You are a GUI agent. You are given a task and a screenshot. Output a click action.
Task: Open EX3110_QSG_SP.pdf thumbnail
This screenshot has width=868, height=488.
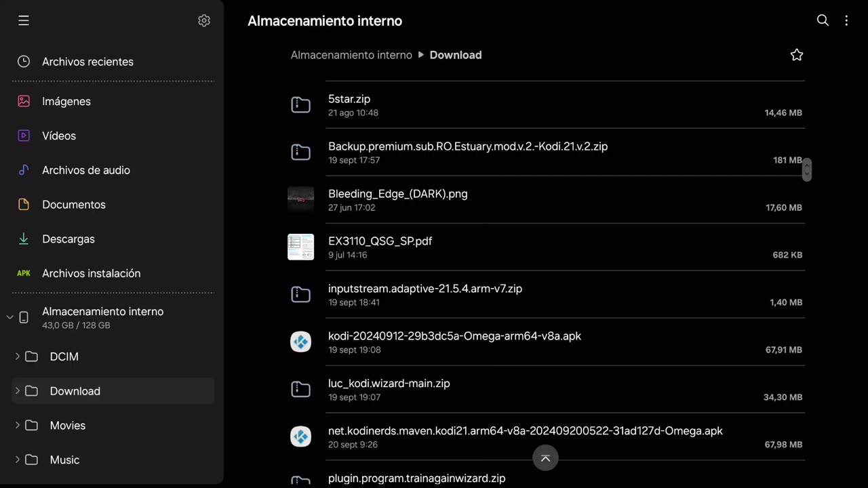[300, 247]
